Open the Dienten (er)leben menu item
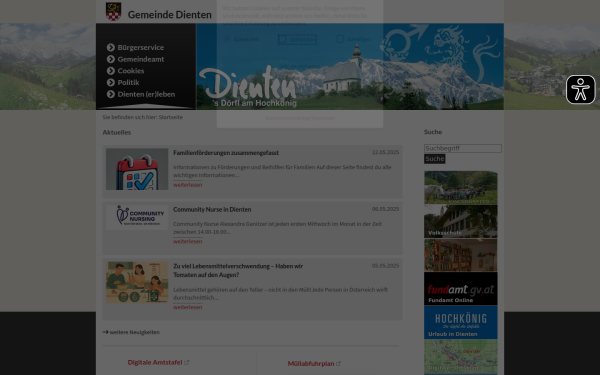Image resolution: width=600 pixels, height=375 pixels. [146, 94]
